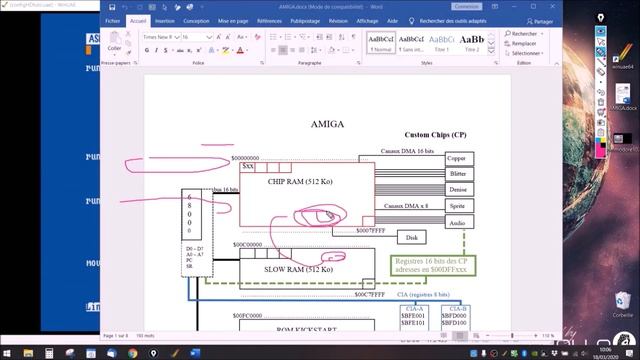Screen dimensions: 640x360
Task: Click the trash bin icon in the annotation toolbar
Action: (x=601, y=102)
